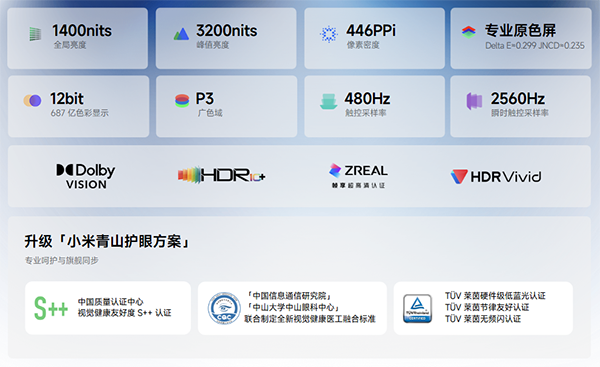600x367 pixels.
Task: Click the teal stacked icon beside 480Hz
Action: (328, 101)
